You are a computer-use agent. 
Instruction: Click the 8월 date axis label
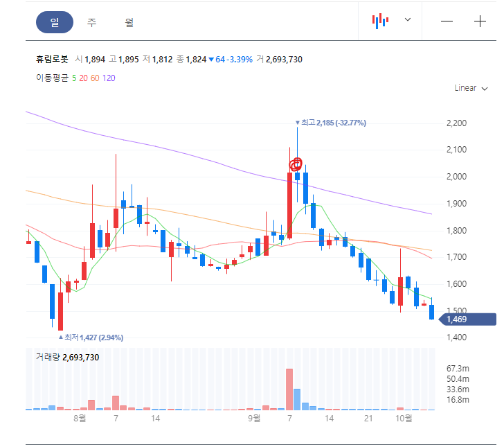pyautogui.click(x=80, y=418)
